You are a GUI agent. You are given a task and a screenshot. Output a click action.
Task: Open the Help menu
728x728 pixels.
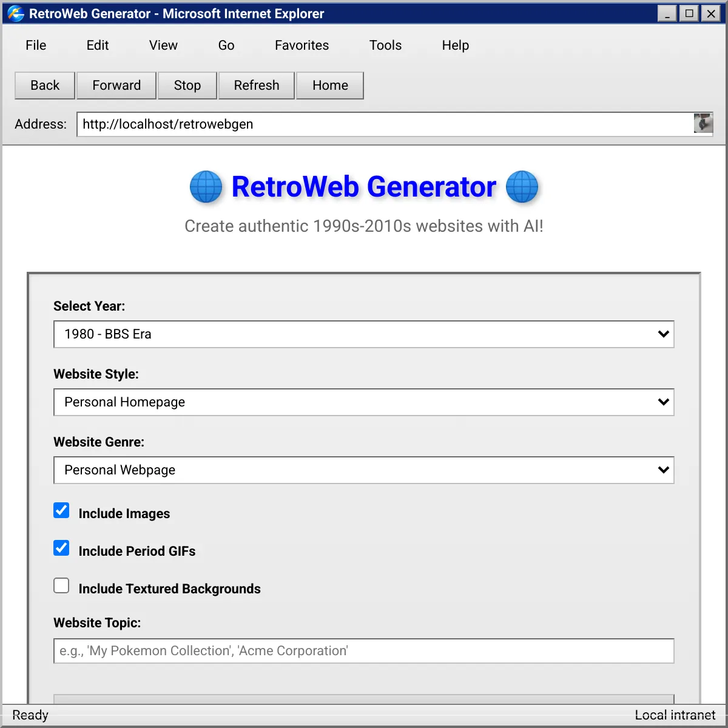point(455,45)
